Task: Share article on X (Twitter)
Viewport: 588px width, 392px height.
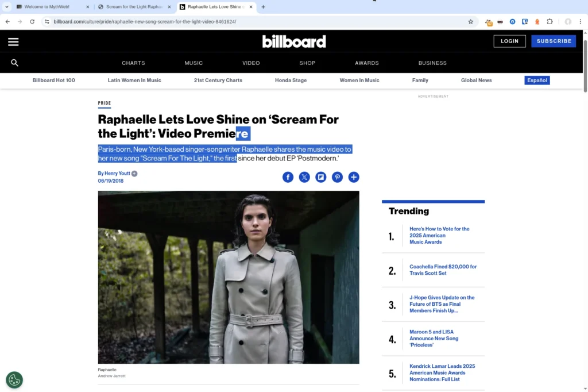Action: (304, 177)
